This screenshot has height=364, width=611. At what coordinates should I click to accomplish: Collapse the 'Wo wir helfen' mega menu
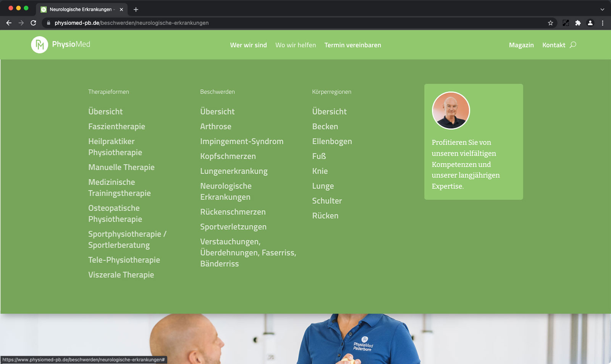coord(296,45)
